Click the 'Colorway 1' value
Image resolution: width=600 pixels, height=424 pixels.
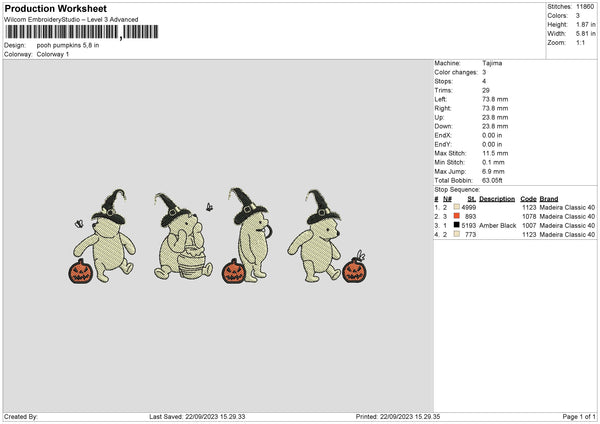[53, 54]
